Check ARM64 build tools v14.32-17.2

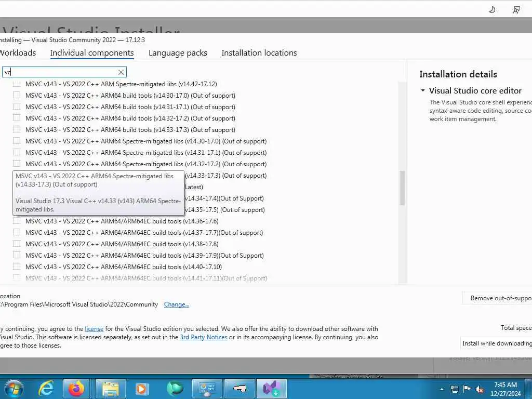click(x=17, y=118)
